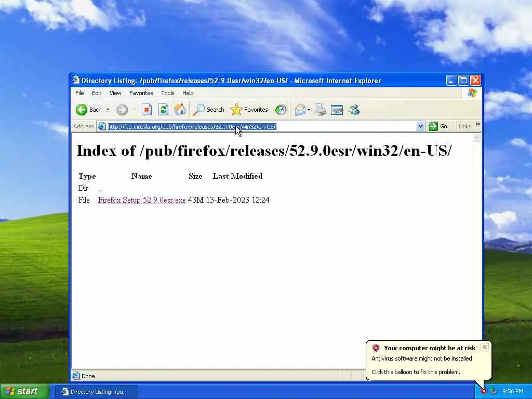Click the page icon in the Address bar

101,127
